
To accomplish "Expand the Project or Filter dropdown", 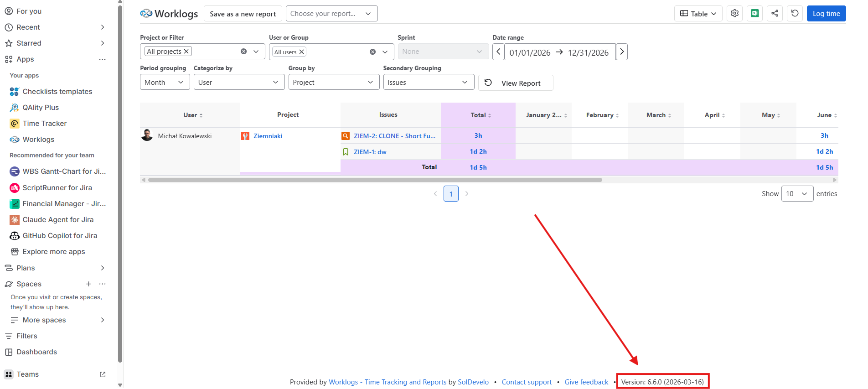I will (256, 52).
